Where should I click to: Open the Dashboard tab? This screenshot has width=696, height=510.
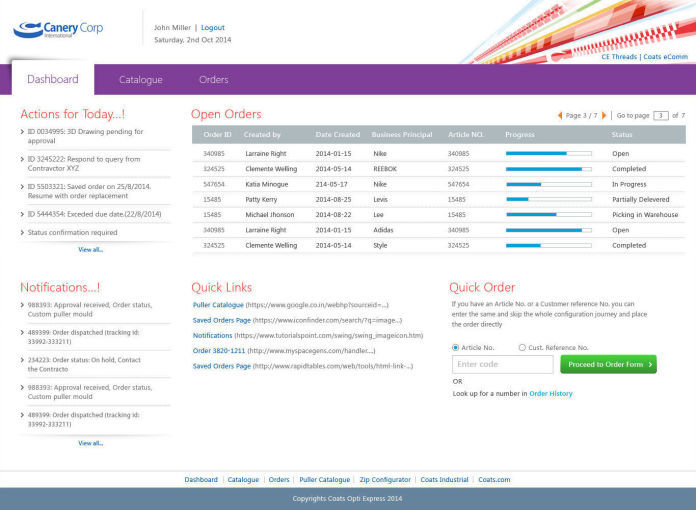coord(53,79)
